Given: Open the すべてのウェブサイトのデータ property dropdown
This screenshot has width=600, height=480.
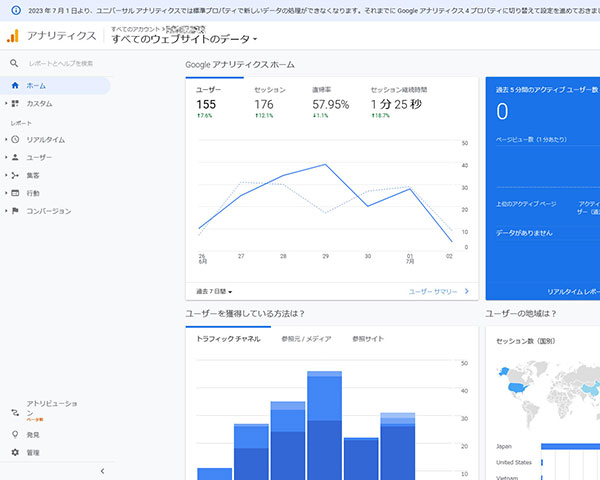Looking at the screenshot, I should (x=184, y=39).
